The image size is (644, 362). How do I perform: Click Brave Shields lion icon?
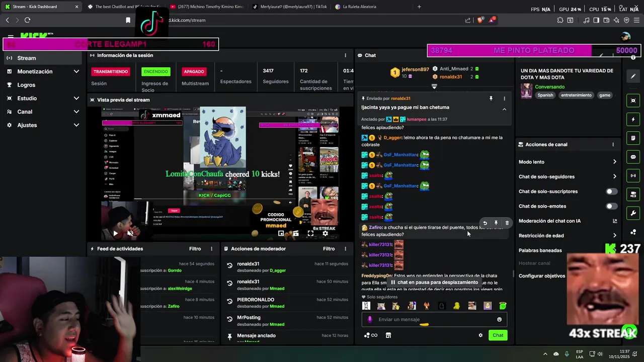point(480,20)
